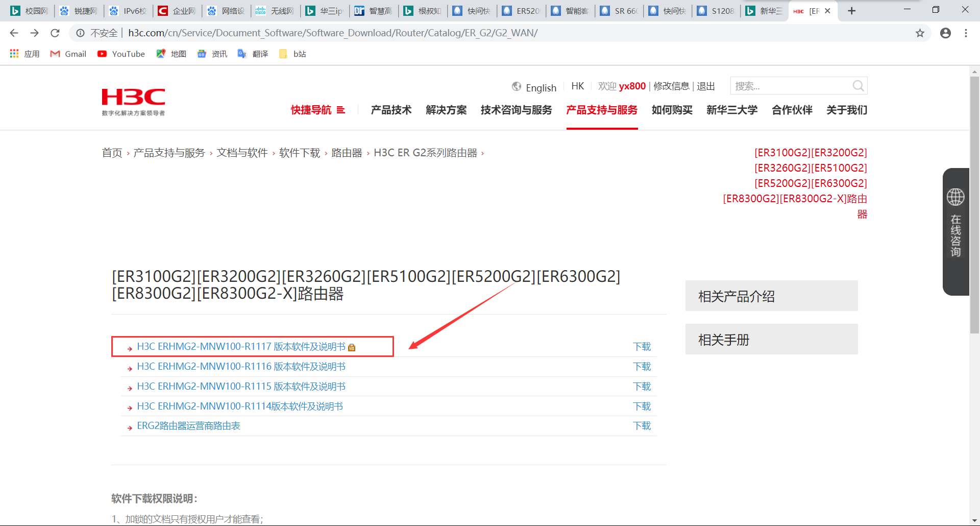Open a new browser tab
The height and width of the screenshot is (526, 980).
[851, 11]
